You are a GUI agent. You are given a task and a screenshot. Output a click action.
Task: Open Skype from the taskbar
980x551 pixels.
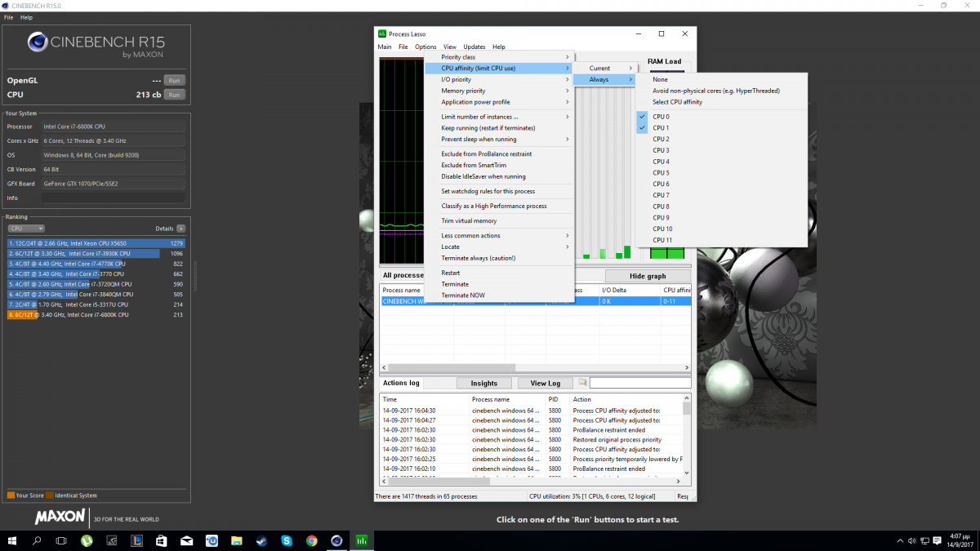(287, 540)
